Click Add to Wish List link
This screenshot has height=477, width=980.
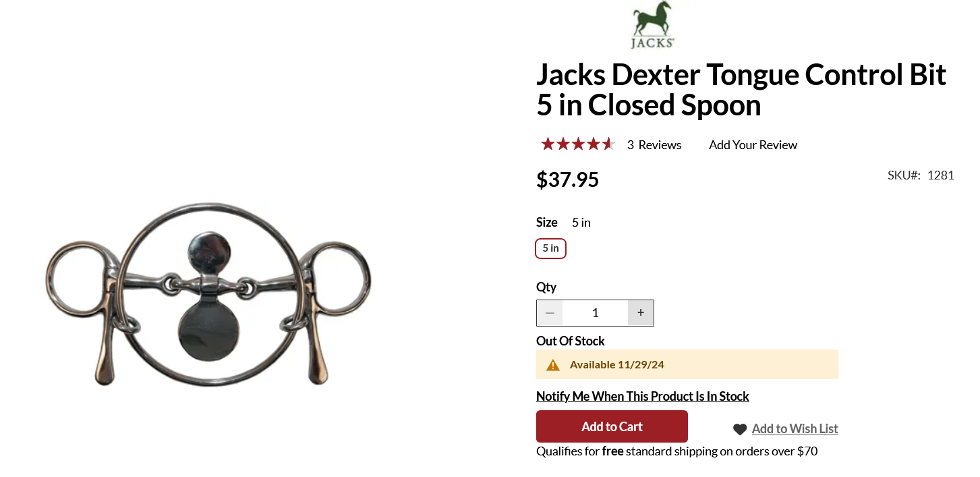coord(795,428)
